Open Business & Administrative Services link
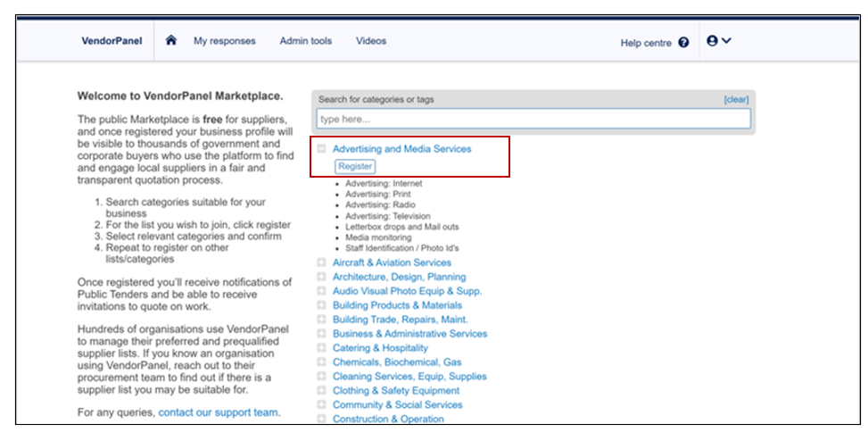 pos(410,334)
